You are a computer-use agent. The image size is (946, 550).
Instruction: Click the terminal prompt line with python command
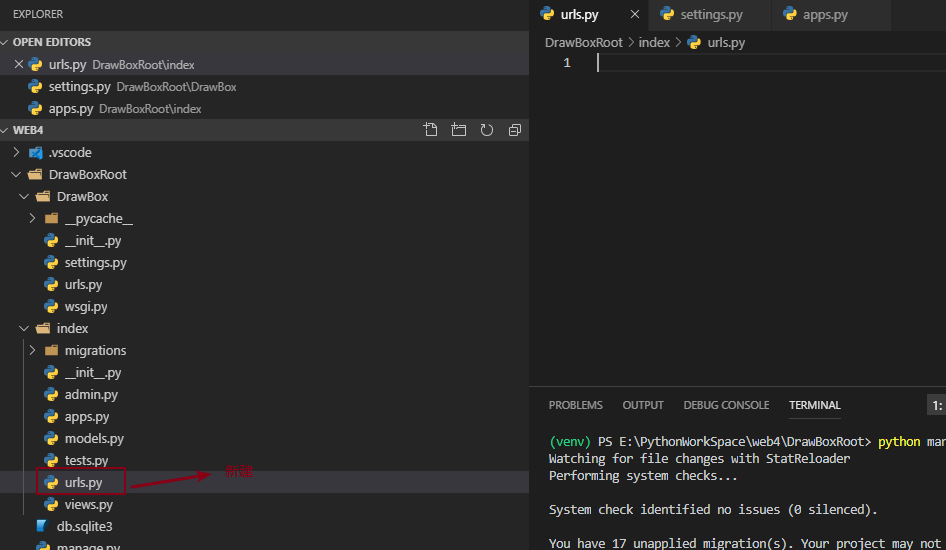[747, 441]
